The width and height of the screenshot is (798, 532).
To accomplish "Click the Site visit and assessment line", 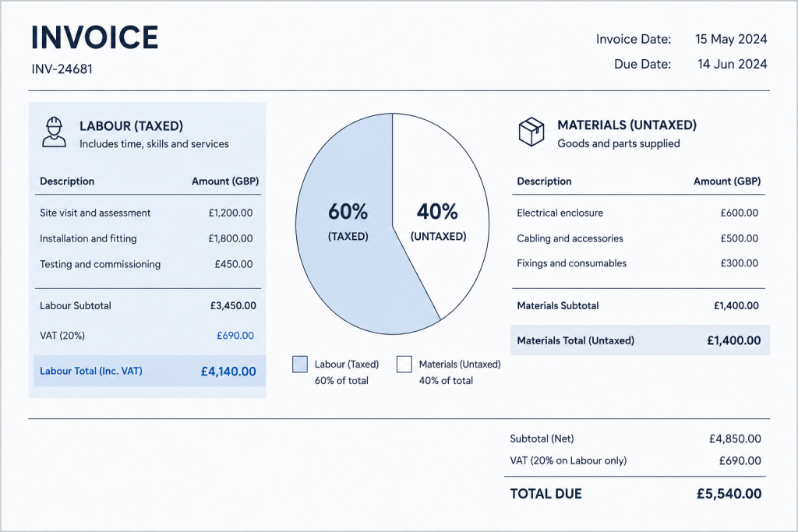I will (x=147, y=213).
